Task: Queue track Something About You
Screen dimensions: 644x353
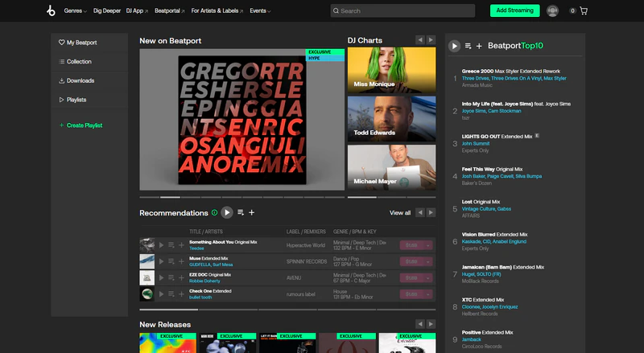Action: [171, 245]
